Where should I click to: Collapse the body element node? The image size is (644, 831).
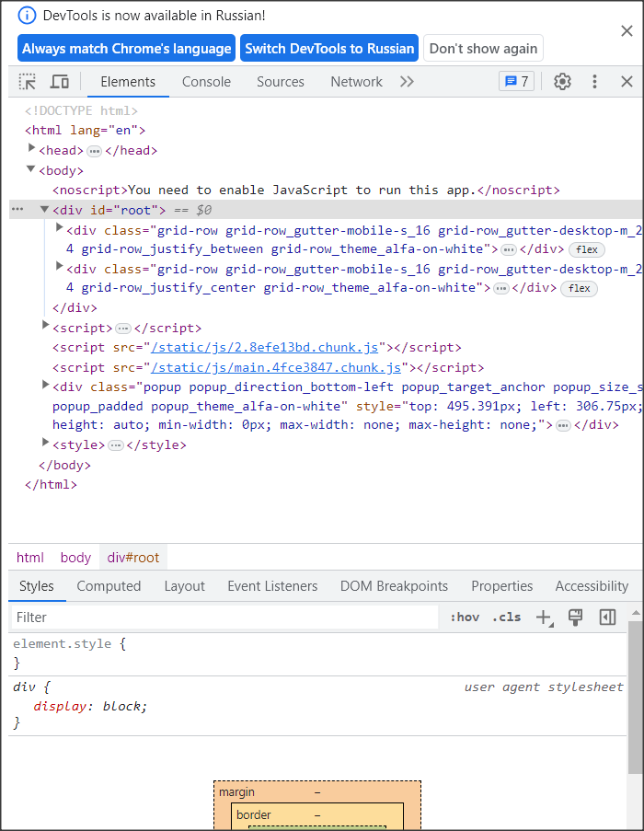click(30, 168)
